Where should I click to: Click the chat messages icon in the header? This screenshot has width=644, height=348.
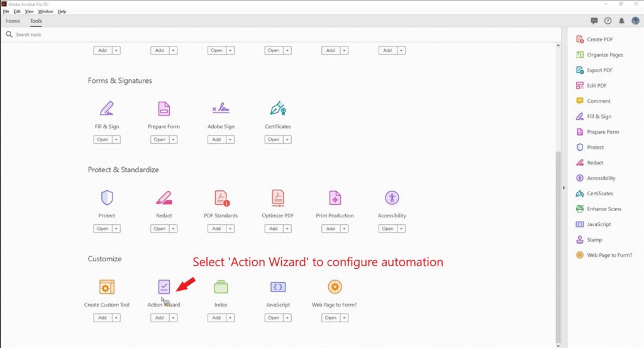coord(594,21)
